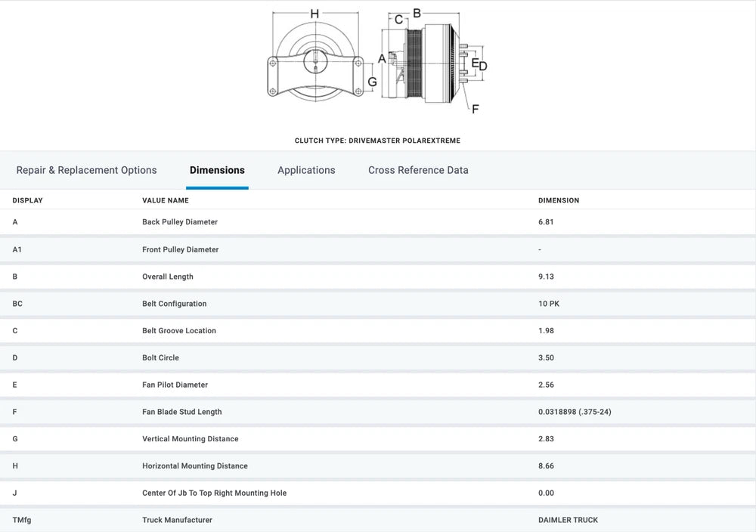Viewport: 756px width, 532px height.
Task: Click the VALUE NAME column header
Action: pyautogui.click(x=166, y=200)
